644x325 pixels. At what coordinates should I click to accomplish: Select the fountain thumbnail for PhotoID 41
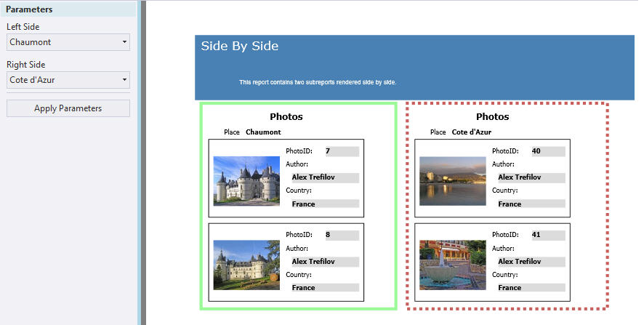coord(452,265)
